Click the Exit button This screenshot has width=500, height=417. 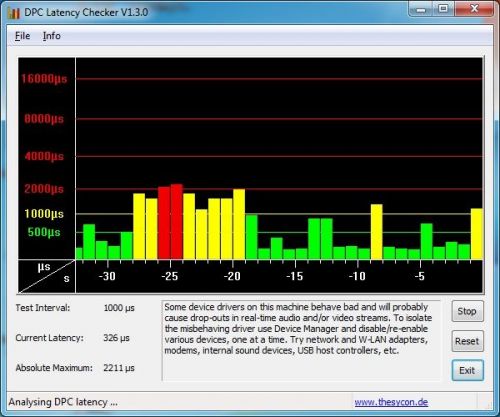pyautogui.click(x=467, y=370)
